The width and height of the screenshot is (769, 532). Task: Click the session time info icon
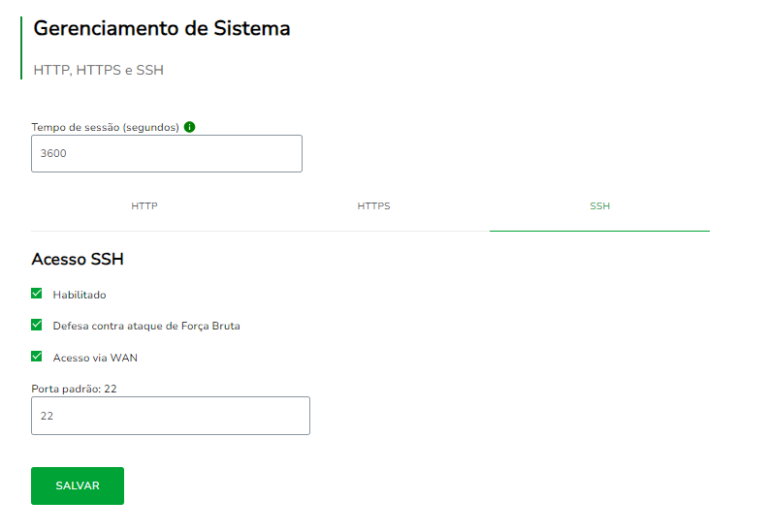[190, 127]
